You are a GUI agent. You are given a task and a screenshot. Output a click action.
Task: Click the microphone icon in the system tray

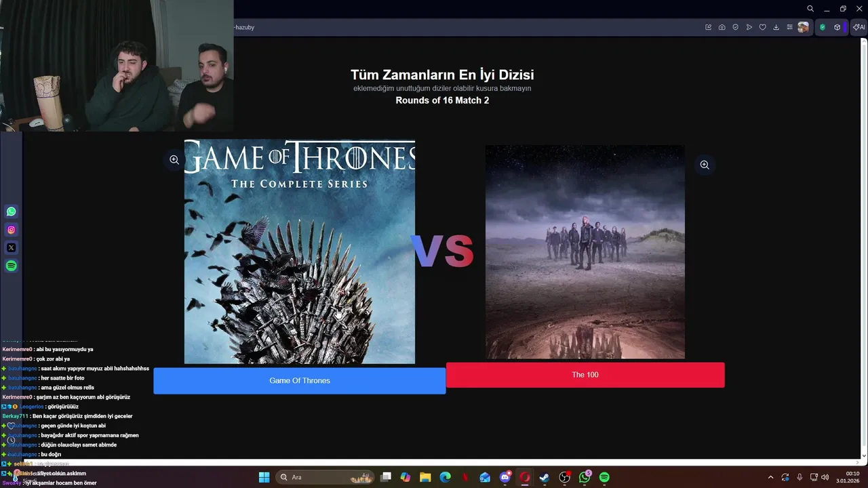[800, 477]
